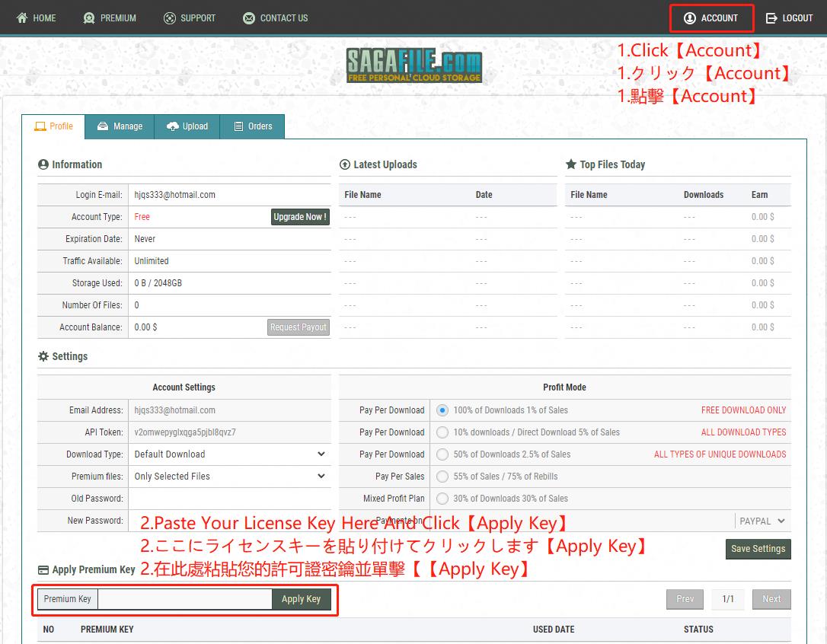The width and height of the screenshot is (827, 644).
Task: Open the Download Type dropdown
Action: pos(228,454)
